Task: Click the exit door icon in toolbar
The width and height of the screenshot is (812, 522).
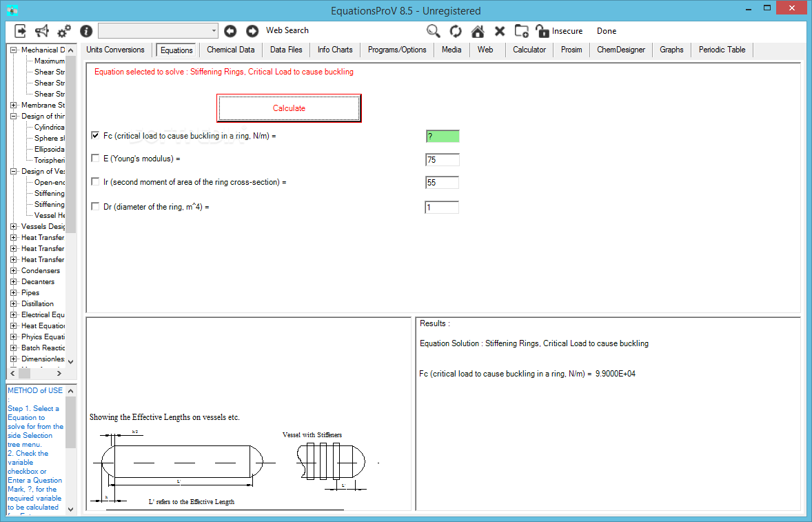Action: click(20, 31)
